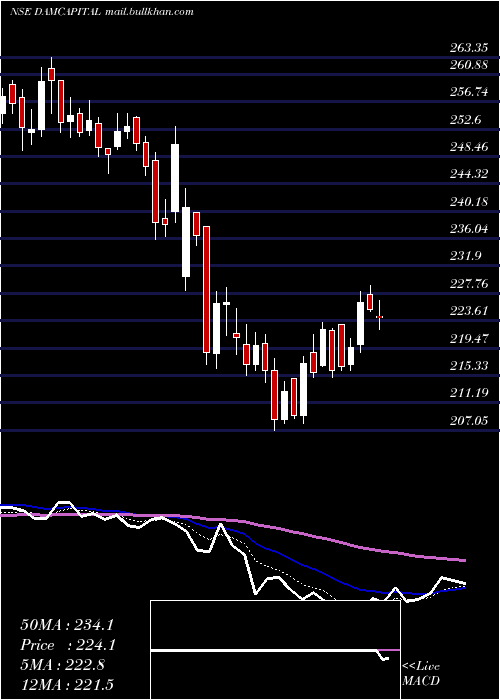This screenshot has width=500, height=700.
Task: Click the 256.74 price level label
Action: coord(468,92)
